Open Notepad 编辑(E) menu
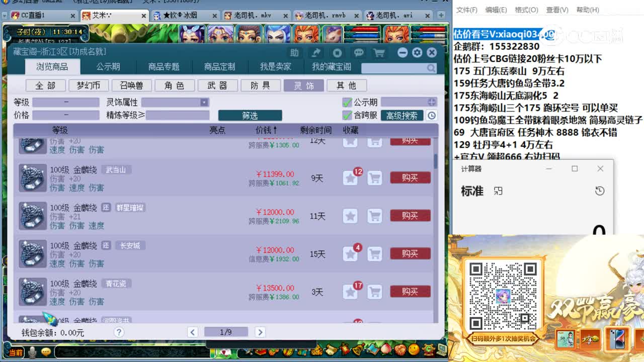 496,10
